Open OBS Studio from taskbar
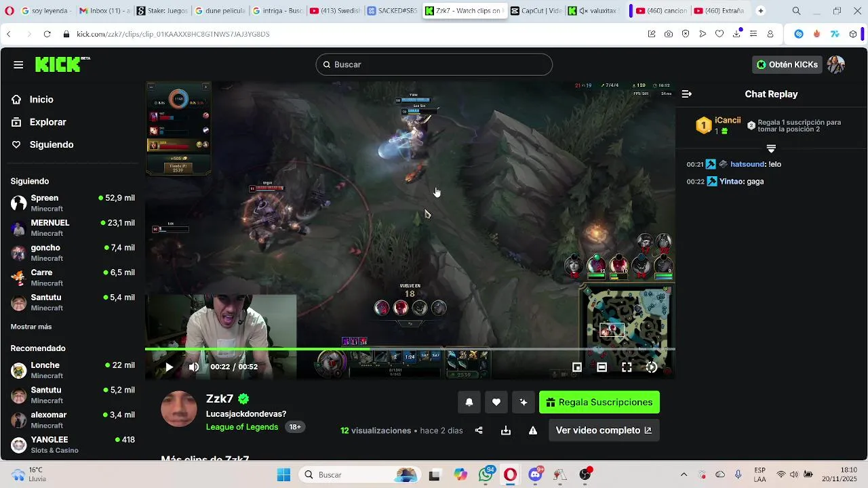 tap(585, 474)
